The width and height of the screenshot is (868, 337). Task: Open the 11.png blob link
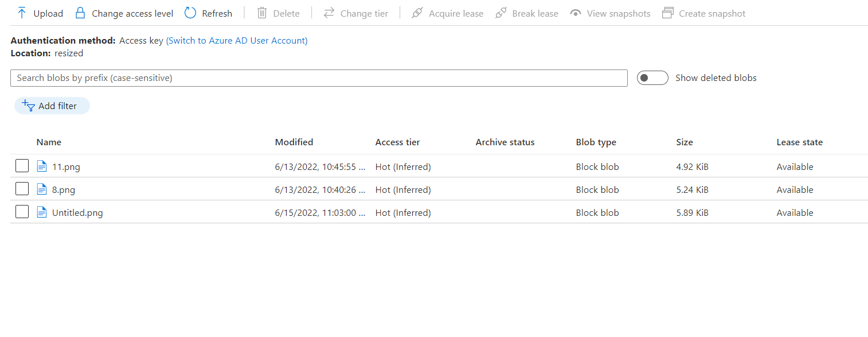(x=66, y=167)
